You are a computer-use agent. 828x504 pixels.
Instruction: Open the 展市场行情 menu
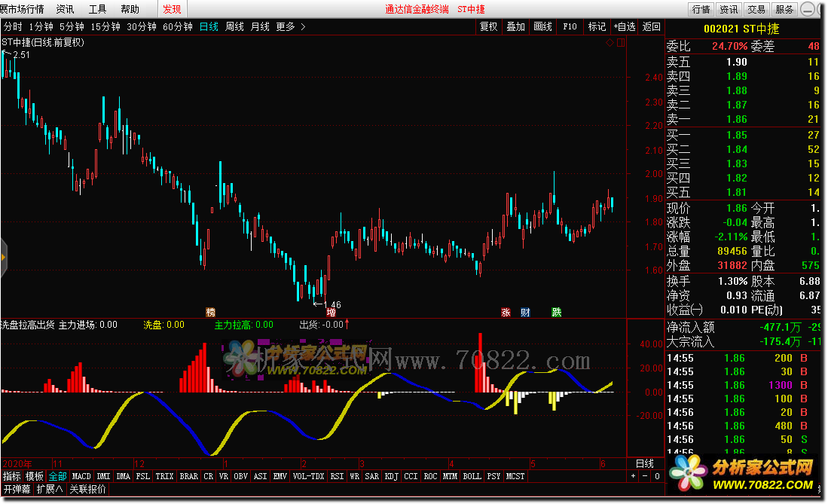pyautogui.click(x=22, y=9)
